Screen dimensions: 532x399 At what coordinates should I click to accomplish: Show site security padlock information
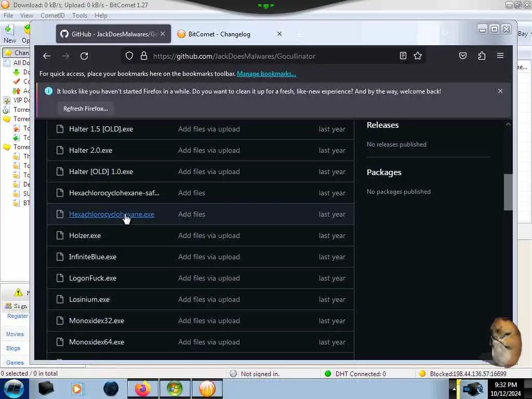(144, 56)
